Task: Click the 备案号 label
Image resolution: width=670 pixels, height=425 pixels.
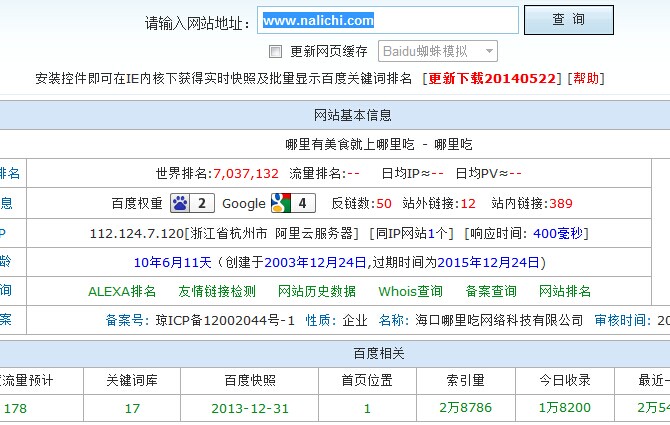Action: pyautogui.click(x=125, y=320)
